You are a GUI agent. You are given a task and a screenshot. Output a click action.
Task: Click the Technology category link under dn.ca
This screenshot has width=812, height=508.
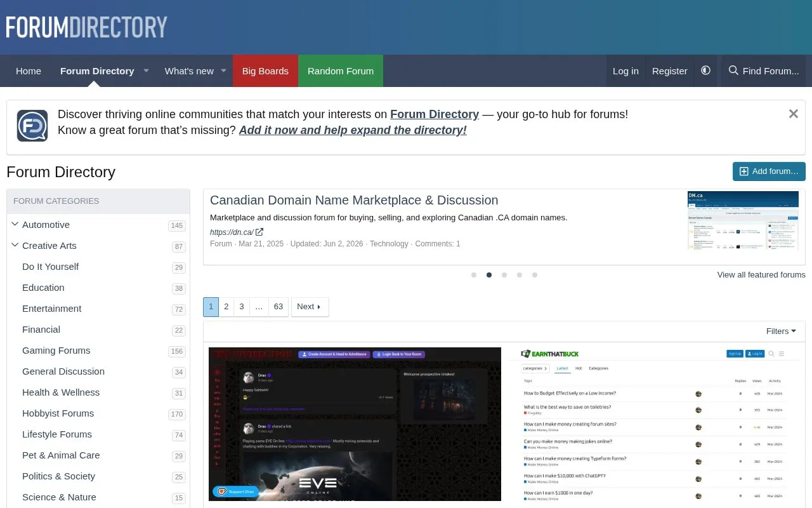[389, 244]
